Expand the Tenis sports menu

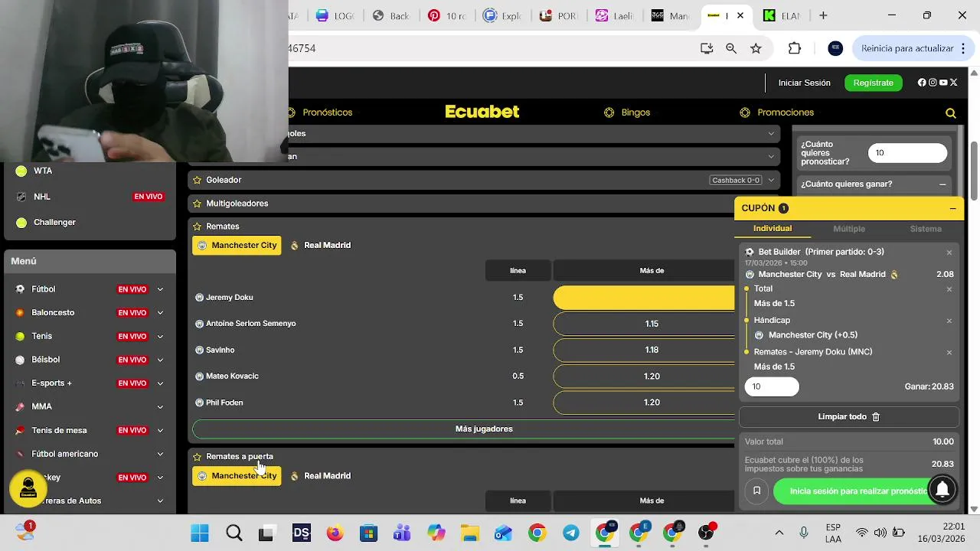click(160, 336)
